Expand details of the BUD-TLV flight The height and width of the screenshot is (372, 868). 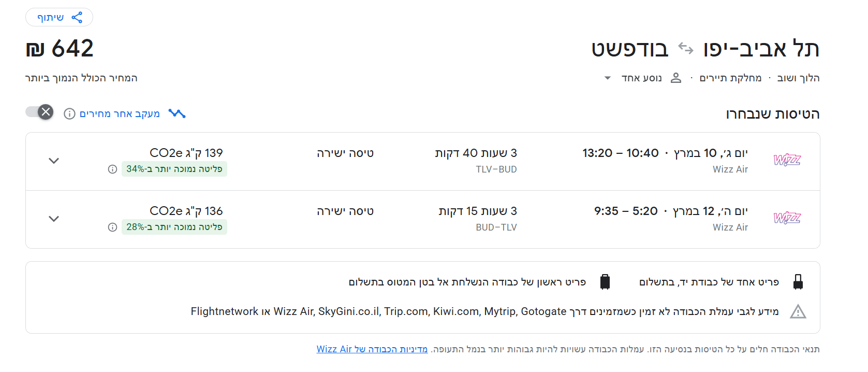53,219
